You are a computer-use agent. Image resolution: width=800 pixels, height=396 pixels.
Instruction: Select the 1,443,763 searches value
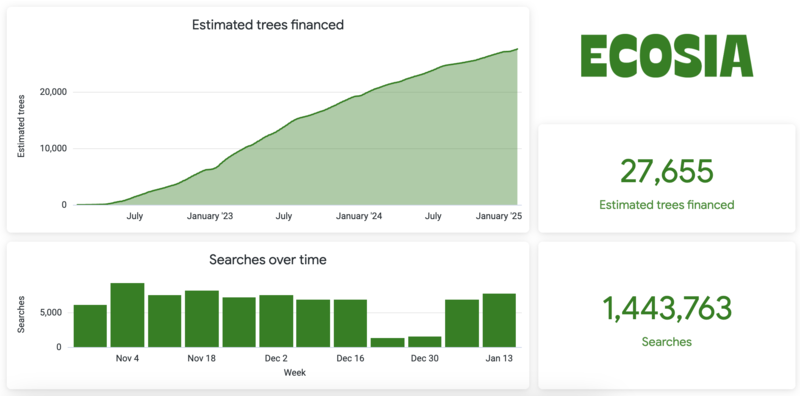point(667,308)
